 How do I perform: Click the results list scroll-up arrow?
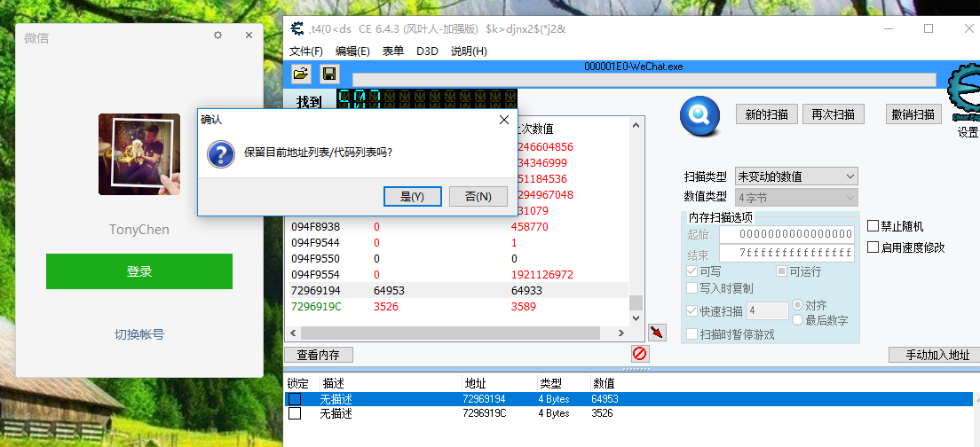pyautogui.click(x=636, y=125)
